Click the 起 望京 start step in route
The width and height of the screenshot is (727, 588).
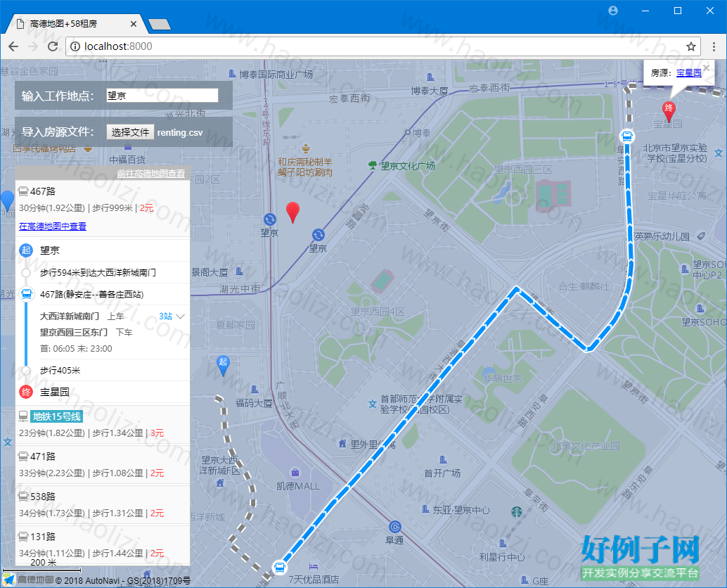(x=103, y=250)
